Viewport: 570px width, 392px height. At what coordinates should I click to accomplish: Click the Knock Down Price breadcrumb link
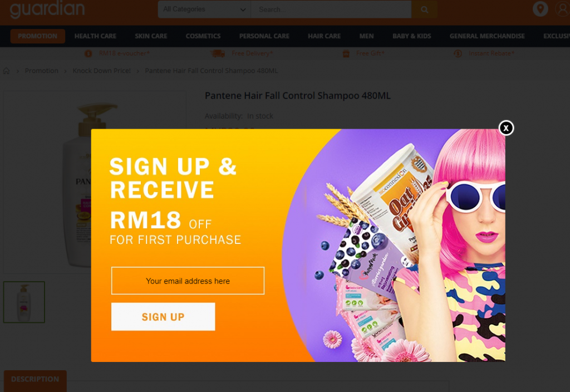tap(101, 71)
